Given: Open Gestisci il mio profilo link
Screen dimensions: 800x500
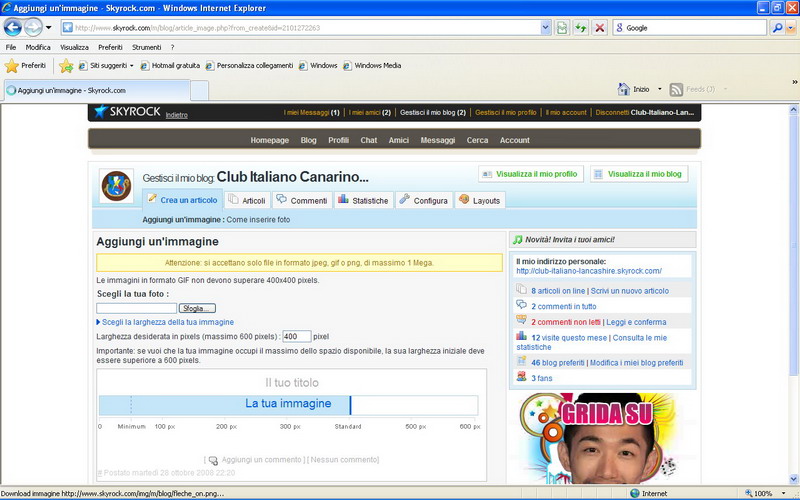Looking at the screenshot, I should coord(506,112).
